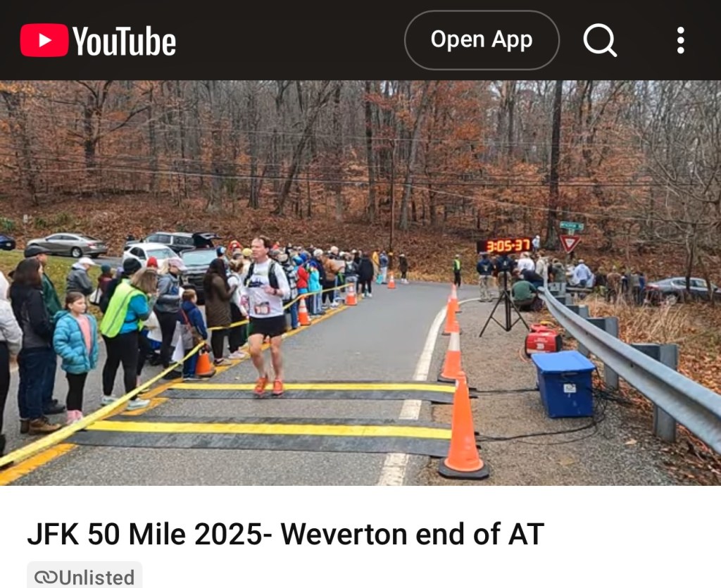
Task: Tap the red generator beside the tripod
Action: [x=543, y=339]
